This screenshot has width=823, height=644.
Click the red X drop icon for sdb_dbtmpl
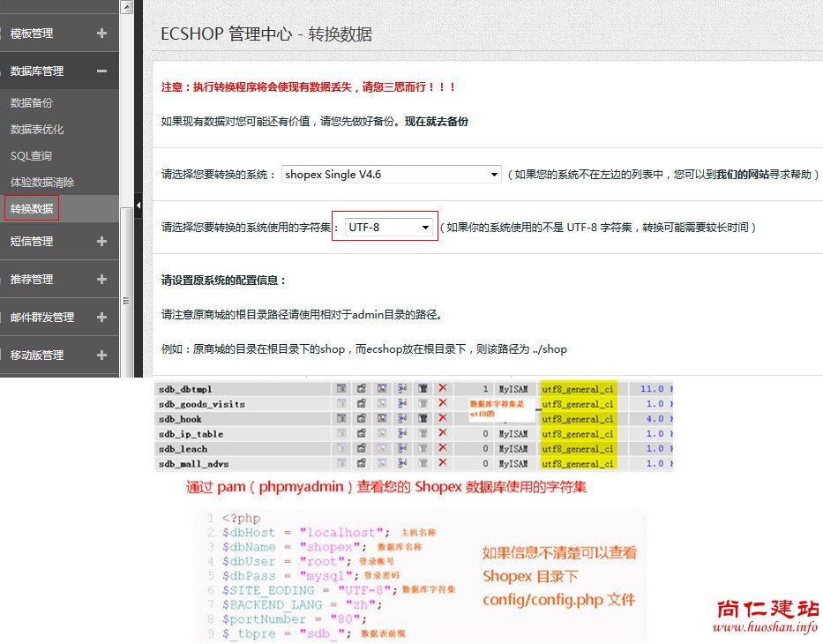coord(443,388)
